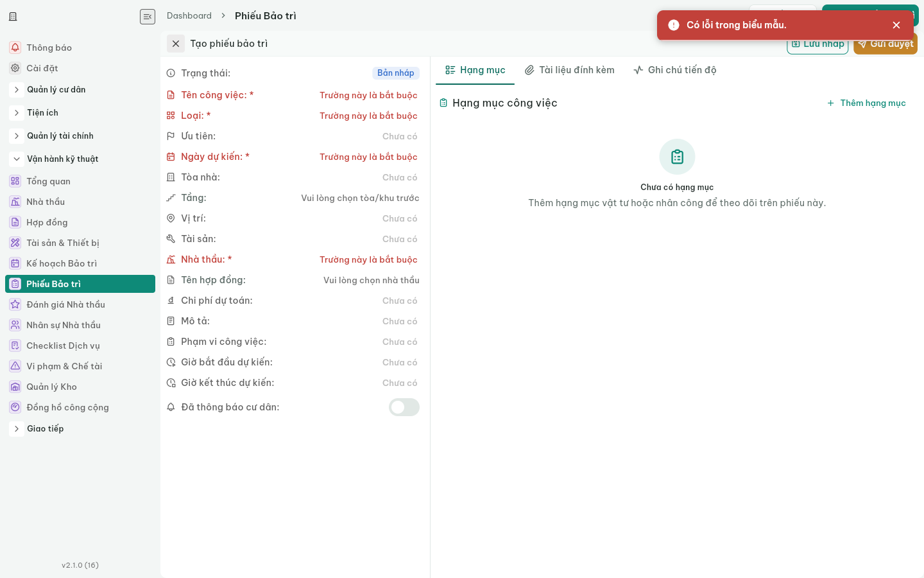Select the Hạng mục tab
The height and width of the screenshot is (578, 924).
click(x=475, y=70)
